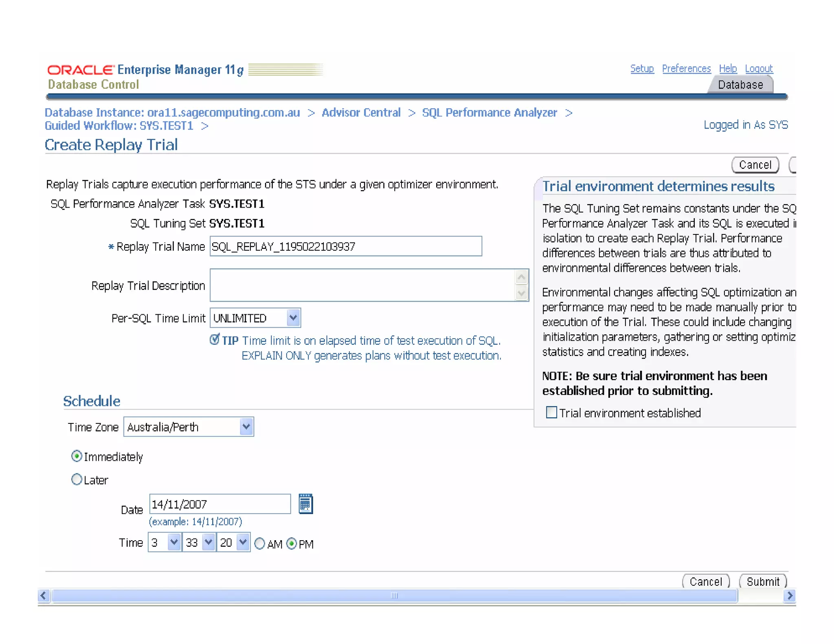834x644 pixels.
Task: Open the Setup link
Action: click(642, 68)
